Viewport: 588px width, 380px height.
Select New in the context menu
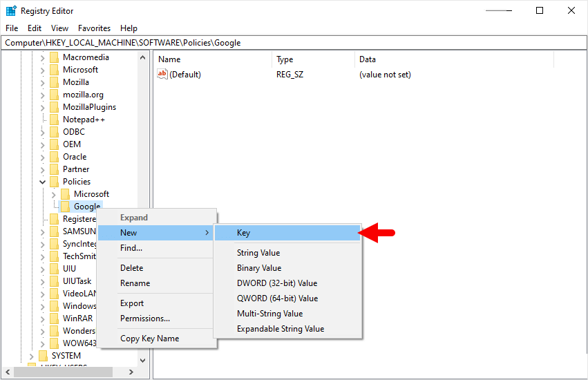(x=155, y=233)
